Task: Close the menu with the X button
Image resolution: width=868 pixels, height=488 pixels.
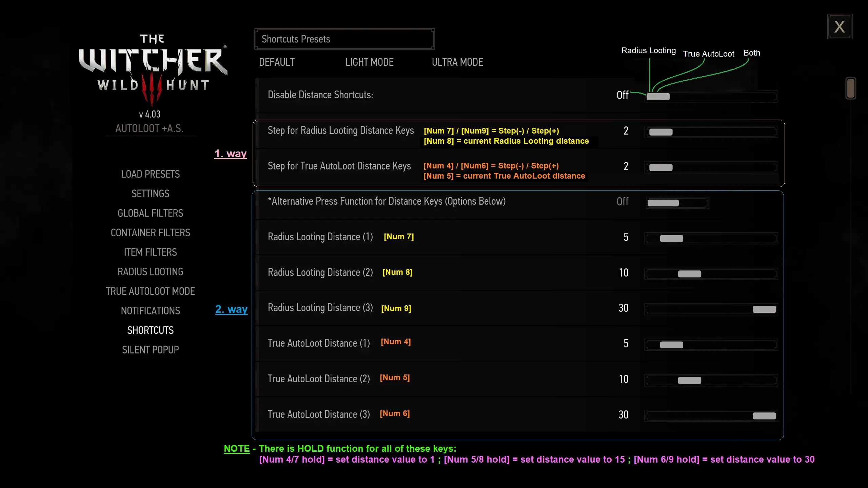Action: point(840,27)
